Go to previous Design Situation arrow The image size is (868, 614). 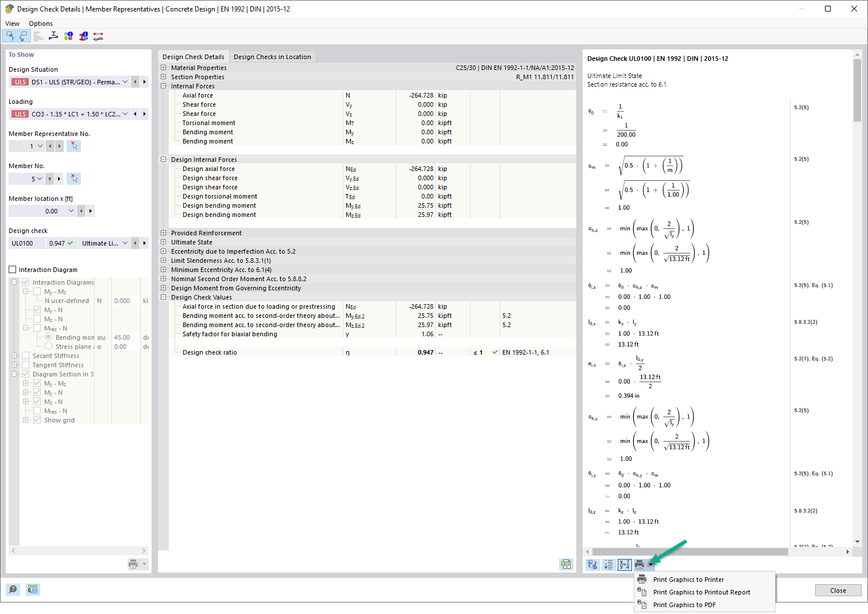pyautogui.click(x=135, y=82)
